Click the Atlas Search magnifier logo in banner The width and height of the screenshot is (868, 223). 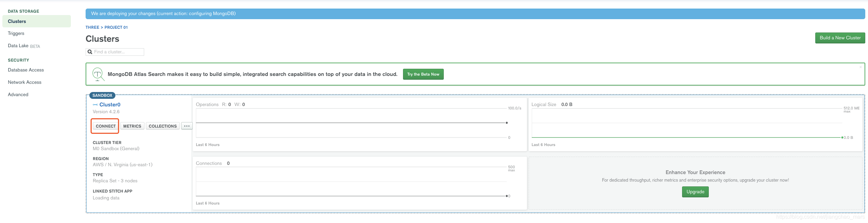pos(98,74)
